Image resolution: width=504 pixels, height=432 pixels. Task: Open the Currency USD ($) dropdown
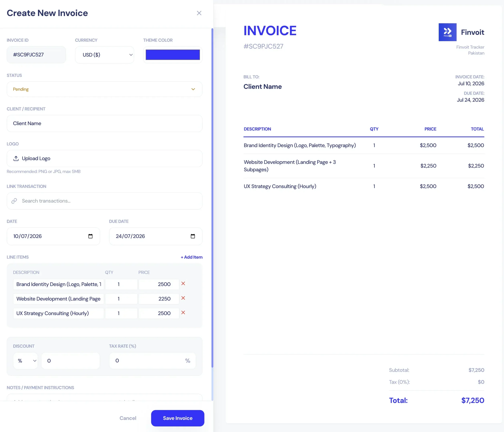pyautogui.click(x=104, y=55)
